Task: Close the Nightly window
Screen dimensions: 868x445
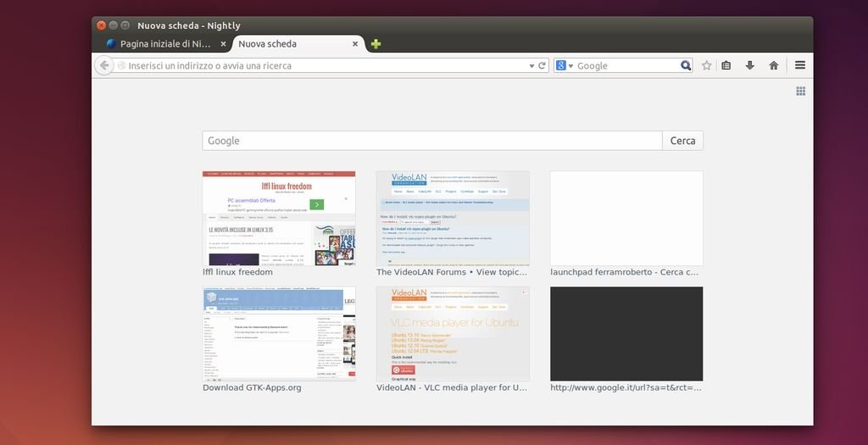Action: coord(101,25)
